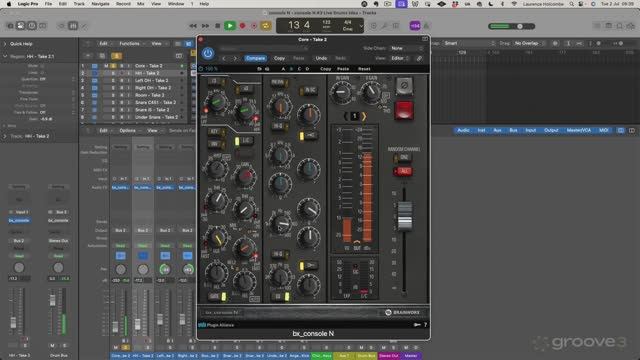This screenshot has width=640, height=360.
Task: Go to previous random channel arrow
Action: pos(346,116)
